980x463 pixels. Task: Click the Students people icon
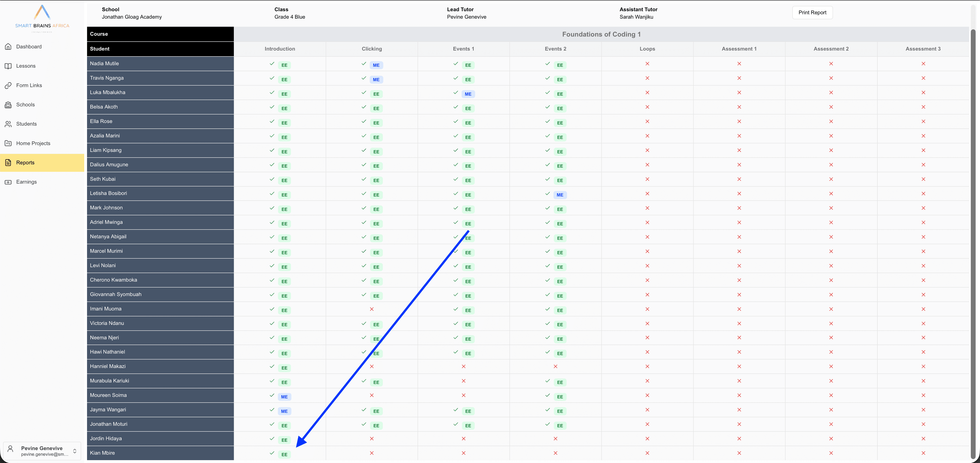pos(8,124)
